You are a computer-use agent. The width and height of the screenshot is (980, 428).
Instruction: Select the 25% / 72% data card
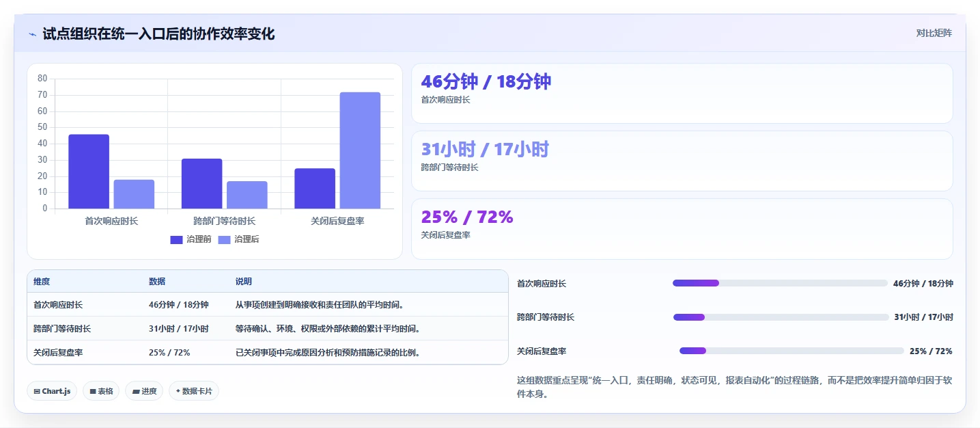pos(682,229)
